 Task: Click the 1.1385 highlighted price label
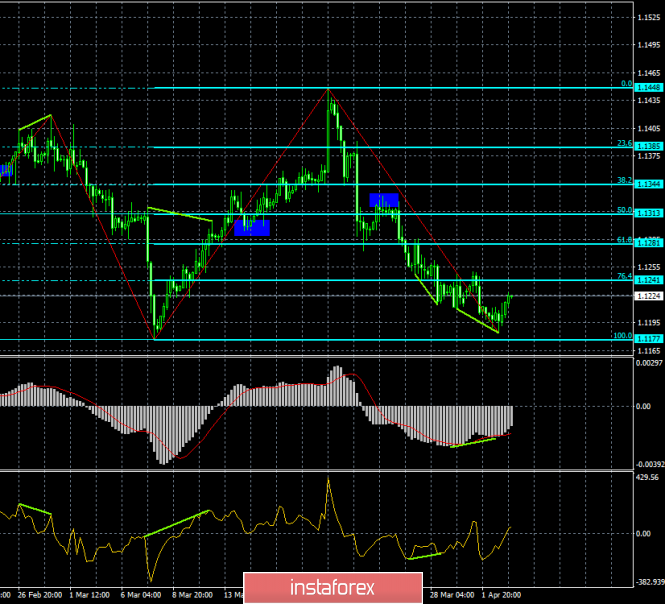tap(649, 146)
